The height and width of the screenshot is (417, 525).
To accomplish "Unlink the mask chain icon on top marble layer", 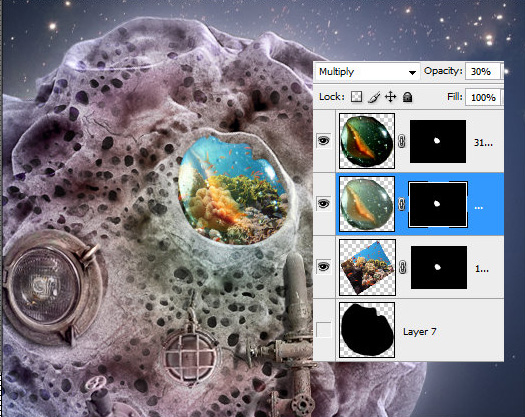I will click(x=402, y=141).
